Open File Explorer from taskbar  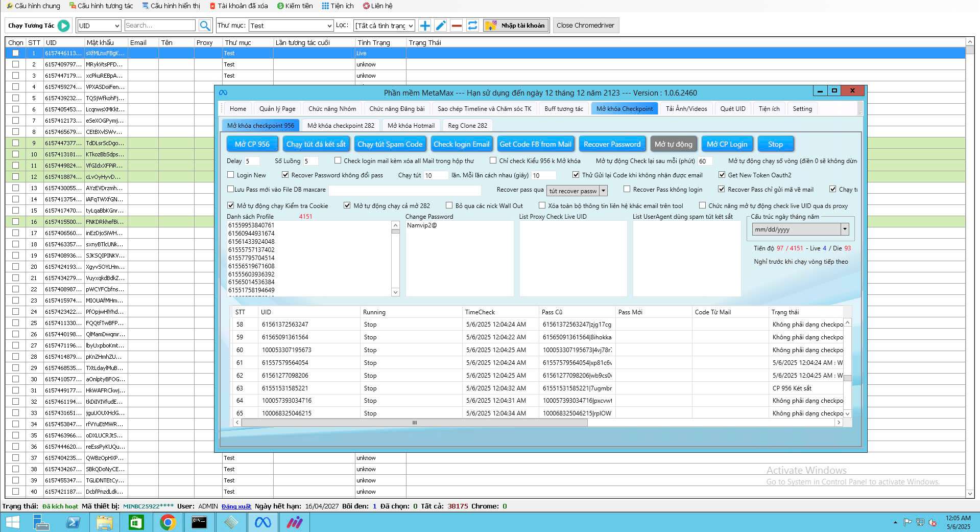click(104, 522)
